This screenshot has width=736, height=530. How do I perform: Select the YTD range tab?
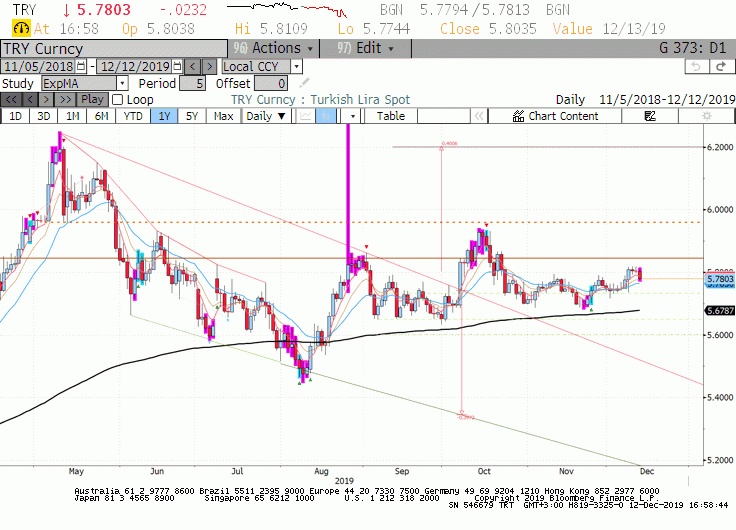coord(133,116)
